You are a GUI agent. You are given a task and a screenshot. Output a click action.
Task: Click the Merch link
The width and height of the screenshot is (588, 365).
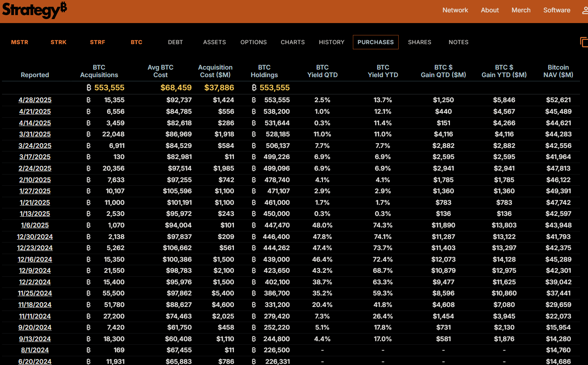point(521,10)
